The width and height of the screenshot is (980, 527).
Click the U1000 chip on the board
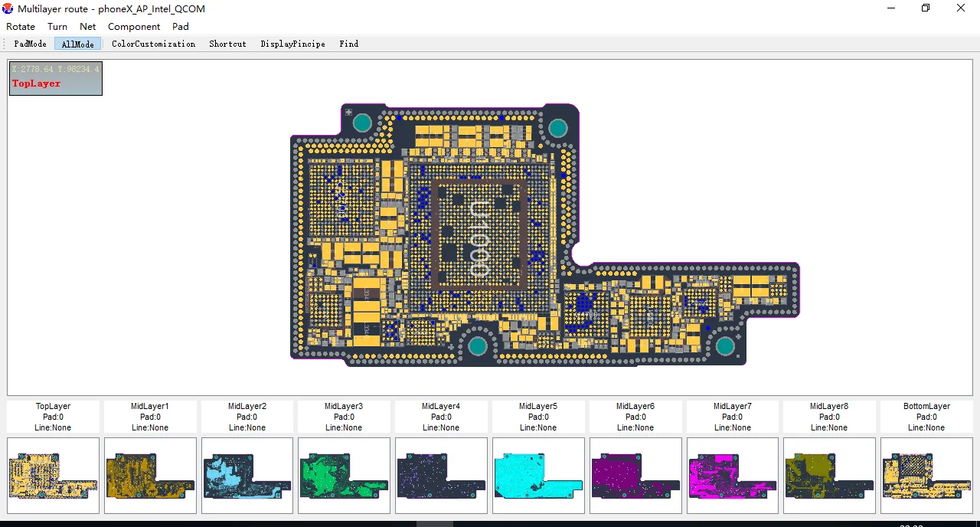(479, 239)
